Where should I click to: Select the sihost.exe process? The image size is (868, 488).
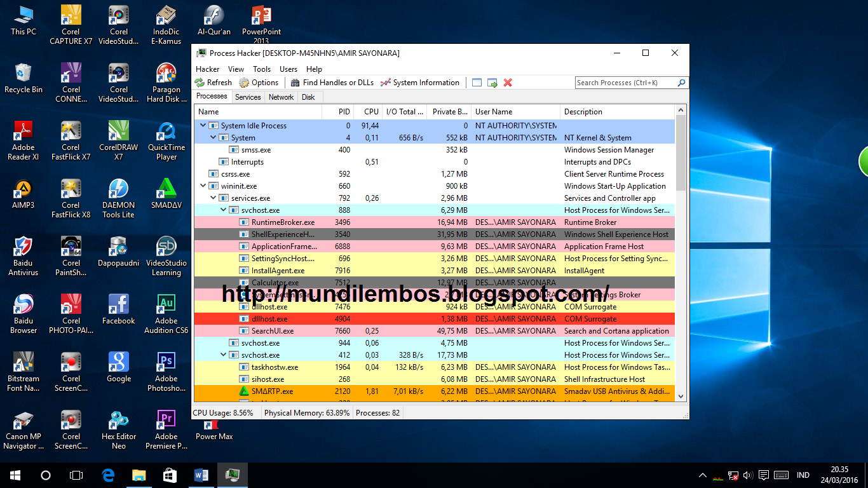435,379
